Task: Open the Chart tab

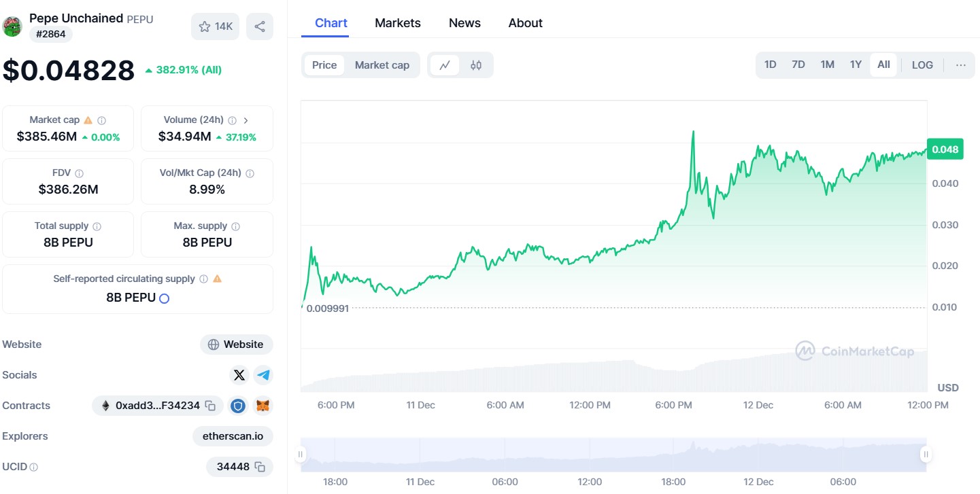Action: 331,23
